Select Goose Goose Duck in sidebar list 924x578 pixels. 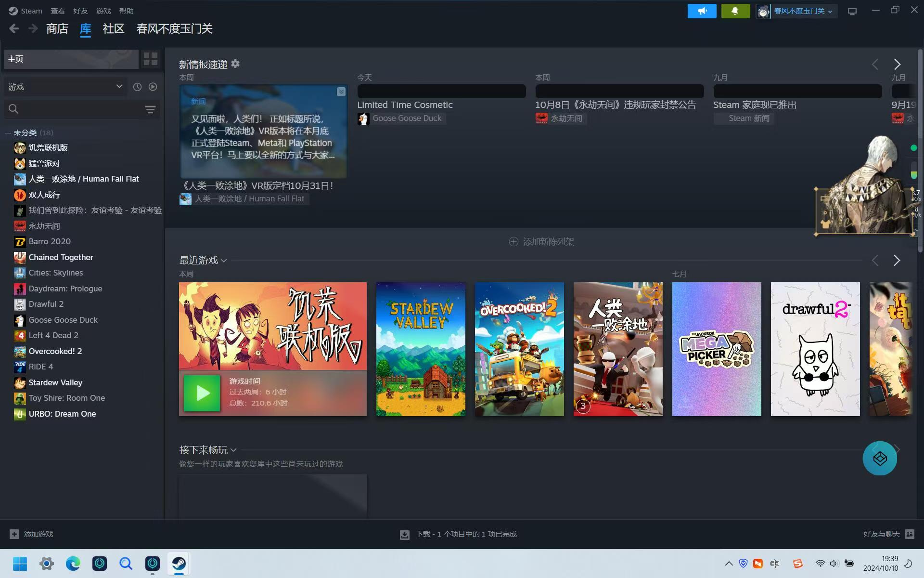63,320
